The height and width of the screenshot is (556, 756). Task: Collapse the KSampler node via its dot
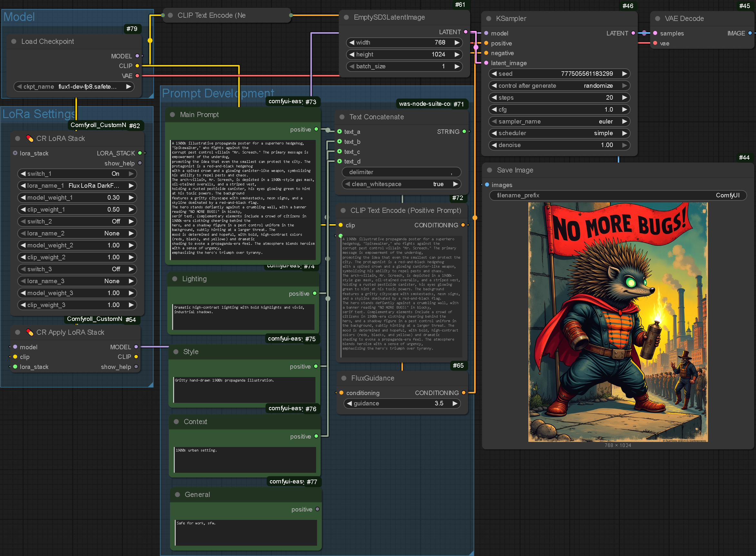click(489, 18)
